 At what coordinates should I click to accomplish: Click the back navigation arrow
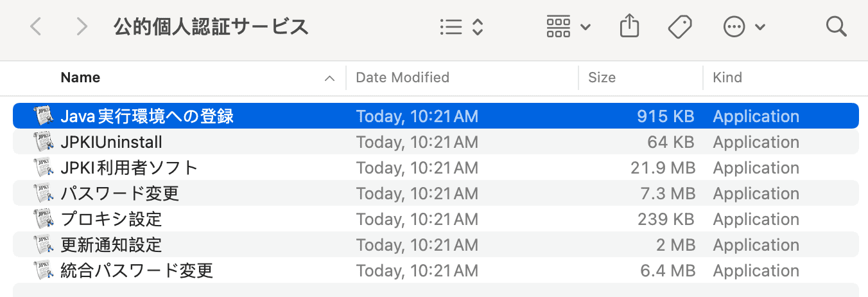point(37,27)
